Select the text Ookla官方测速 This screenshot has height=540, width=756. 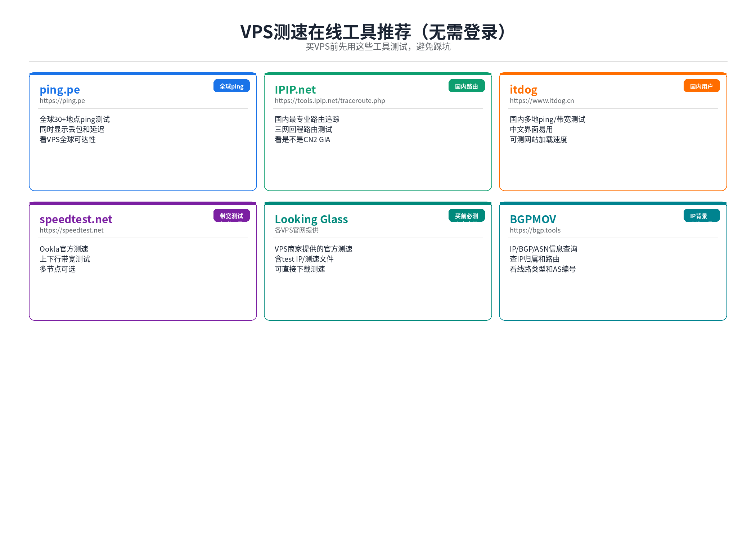pos(64,249)
